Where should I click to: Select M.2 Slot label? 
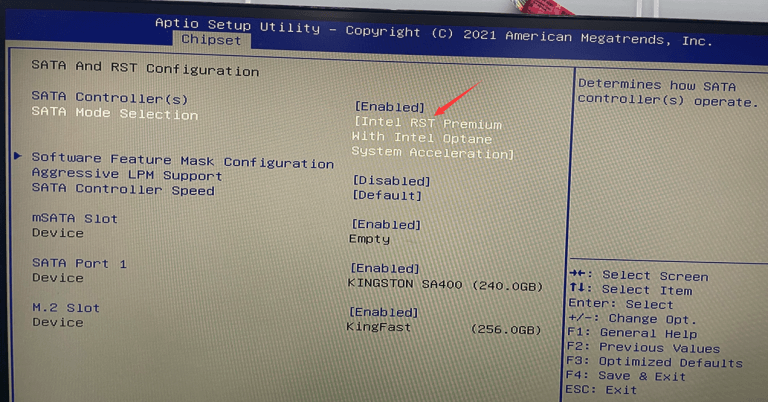click(x=66, y=307)
